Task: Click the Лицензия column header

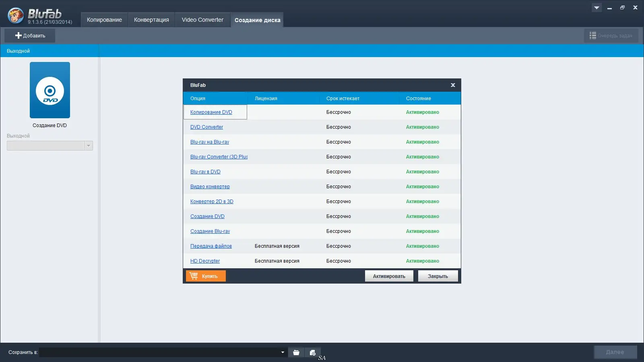Action: (284, 99)
